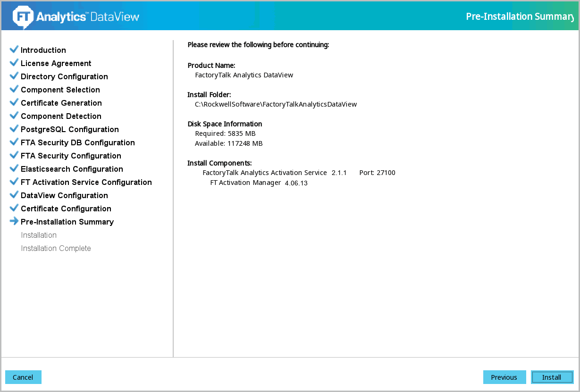Viewport: 580px width, 392px height.
Task: Select the Certificate Generation step
Action: click(x=61, y=103)
